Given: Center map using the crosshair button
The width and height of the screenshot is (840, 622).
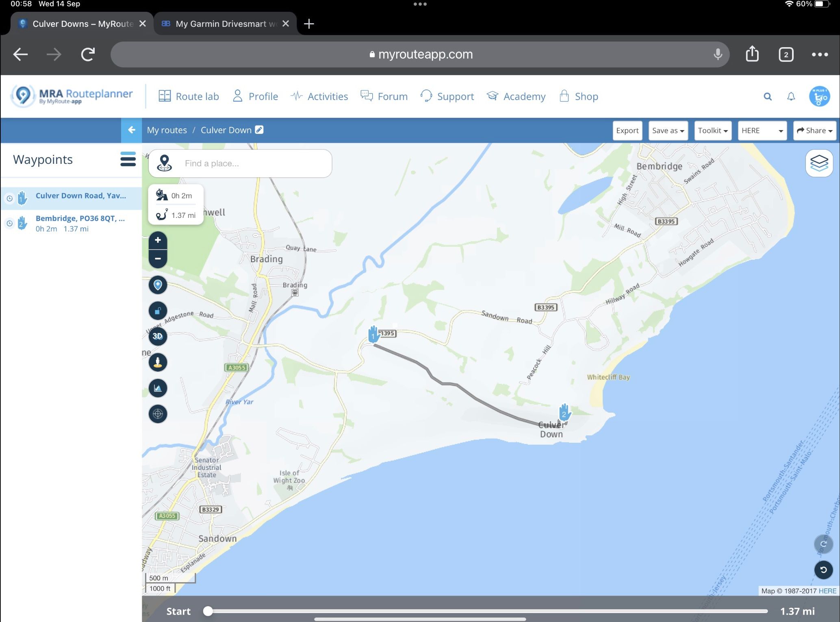Looking at the screenshot, I should (158, 414).
